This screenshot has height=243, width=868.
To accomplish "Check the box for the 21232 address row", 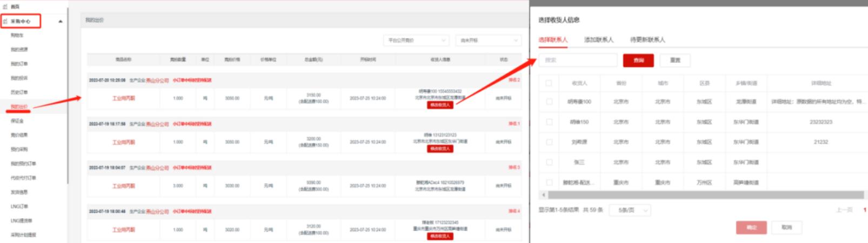I will (x=549, y=142).
